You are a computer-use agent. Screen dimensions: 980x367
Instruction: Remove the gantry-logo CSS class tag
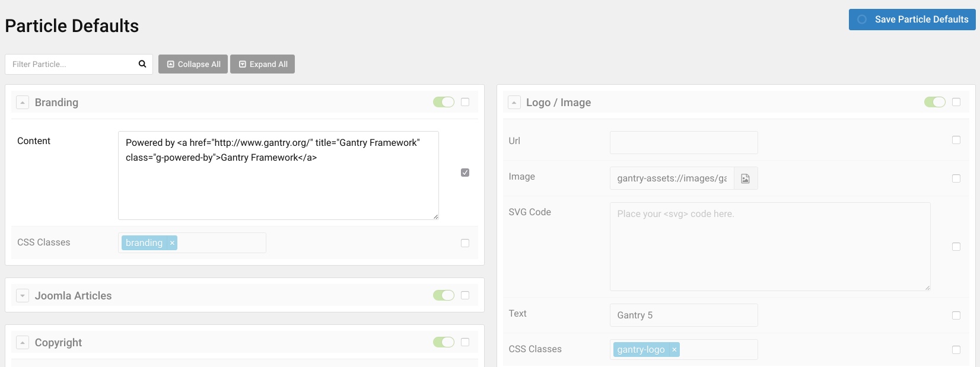[674, 350]
